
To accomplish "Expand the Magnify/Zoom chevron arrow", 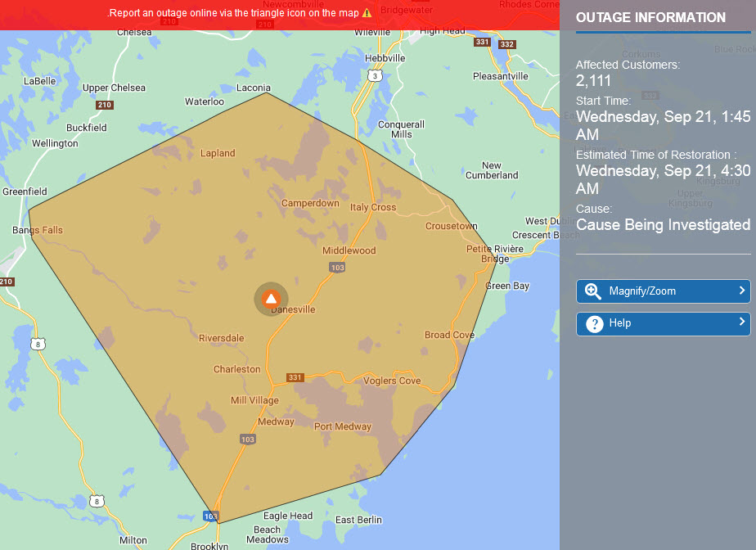I will click(x=741, y=291).
